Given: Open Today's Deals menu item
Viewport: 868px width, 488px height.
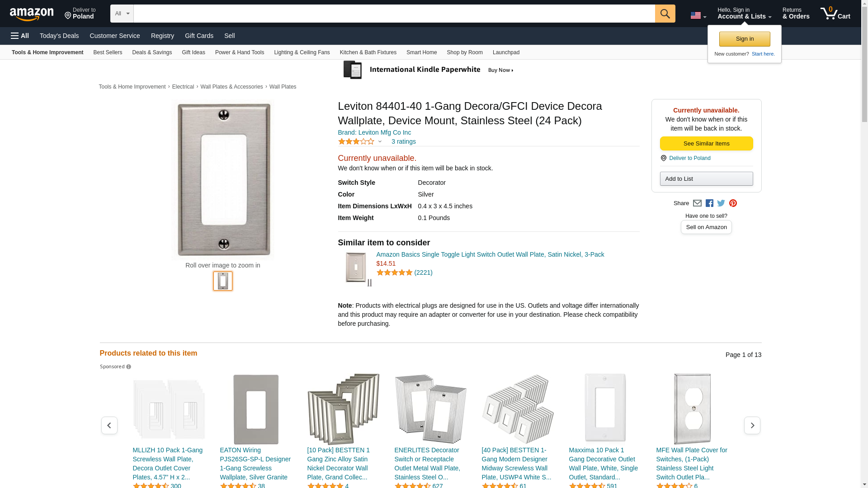Looking at the screenshot, I should 59,36.
